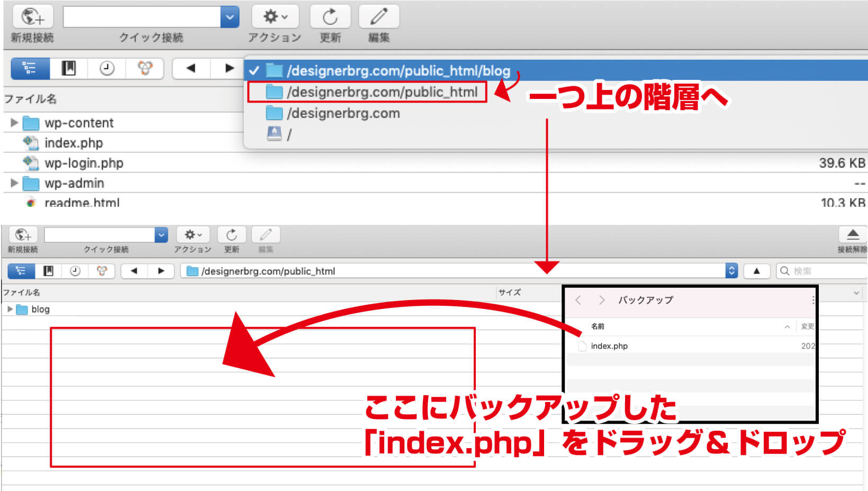Click the Action gear icon in upper toolbar
Screen dimensions: 868x491
point(275,17)
